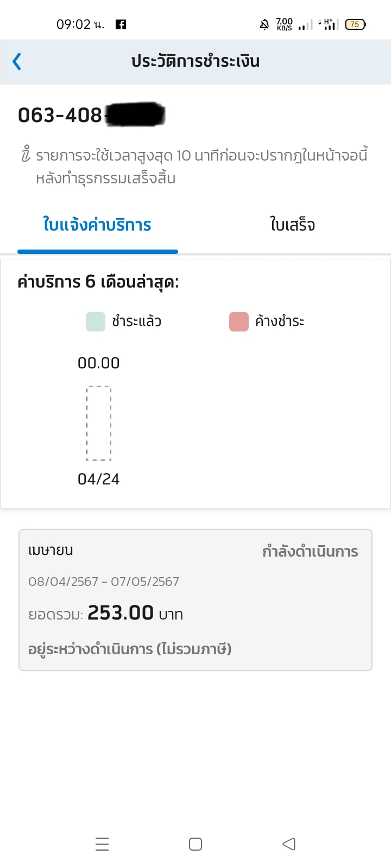Screen dimensions: 391x868
Task: Tap the home square navigation icon
Action: (x=195, y=844)
